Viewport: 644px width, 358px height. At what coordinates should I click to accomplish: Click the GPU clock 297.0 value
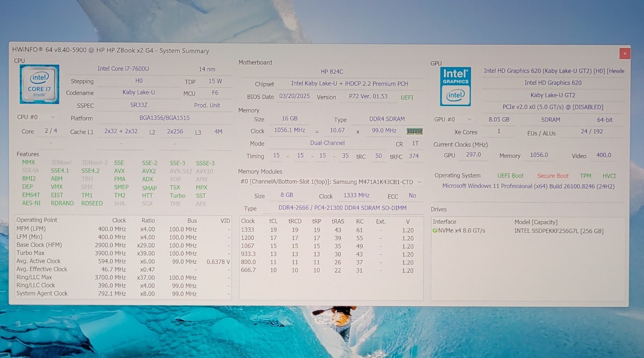(x=473, y=155)
